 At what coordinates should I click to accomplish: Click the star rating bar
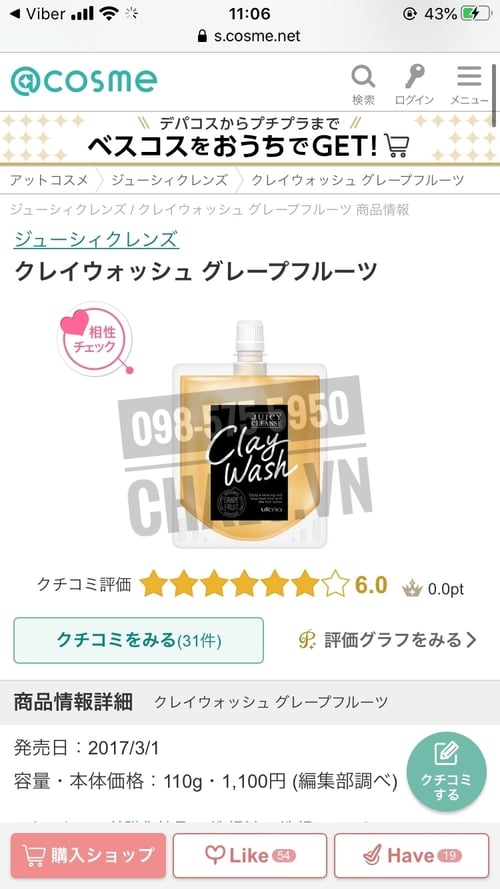[x=244, y=585]
